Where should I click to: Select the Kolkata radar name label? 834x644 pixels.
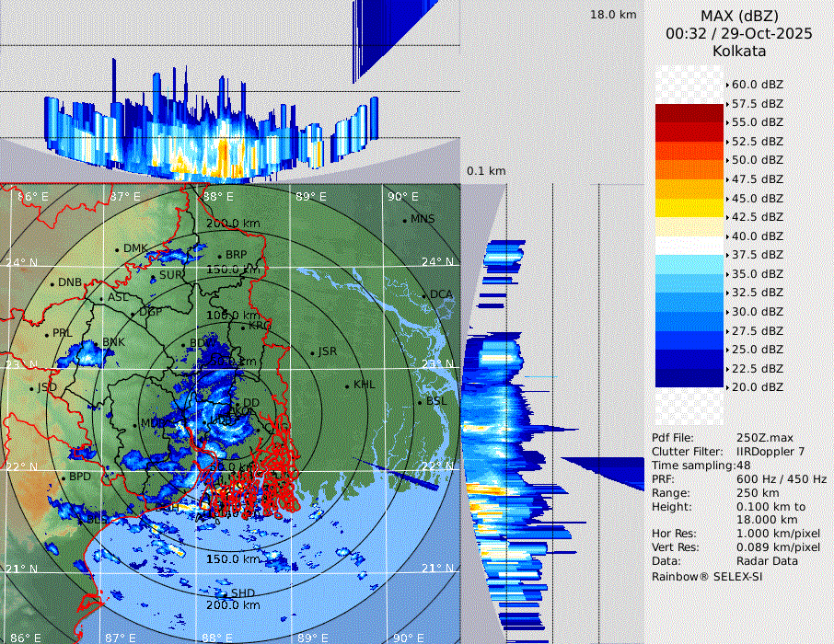click(x=738, y=51)
